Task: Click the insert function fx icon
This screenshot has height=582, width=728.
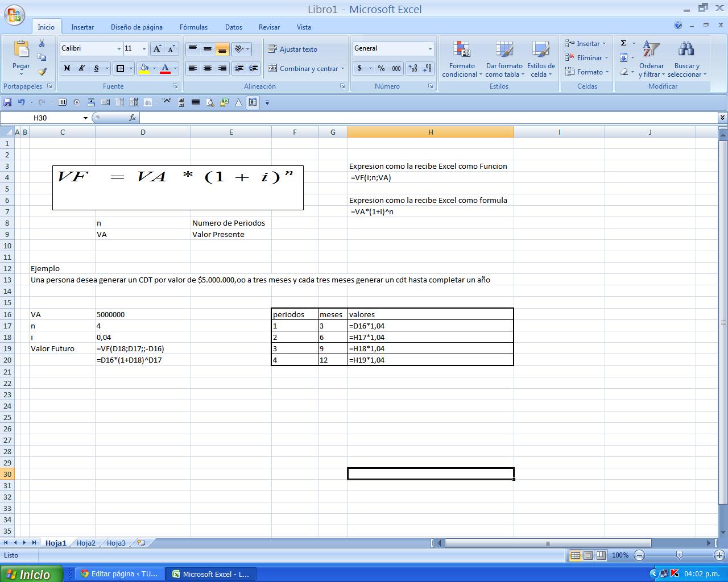Action: click(x=133, y=118)
